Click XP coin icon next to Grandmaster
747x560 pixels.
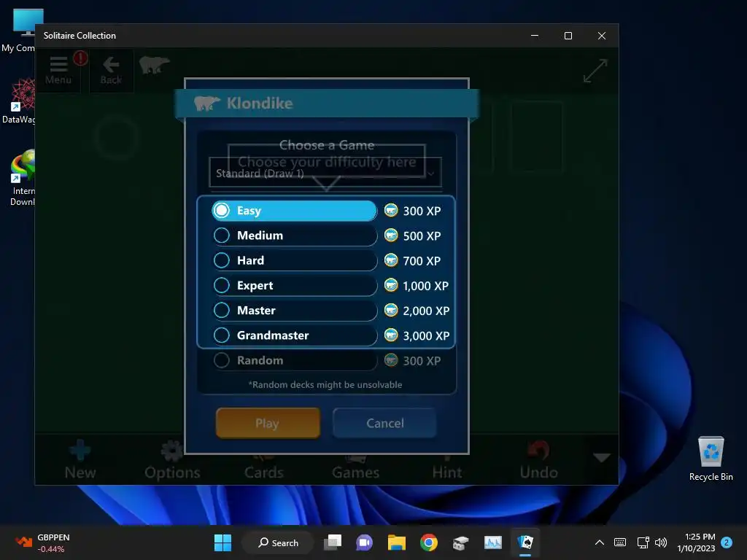tap(391, 335)
